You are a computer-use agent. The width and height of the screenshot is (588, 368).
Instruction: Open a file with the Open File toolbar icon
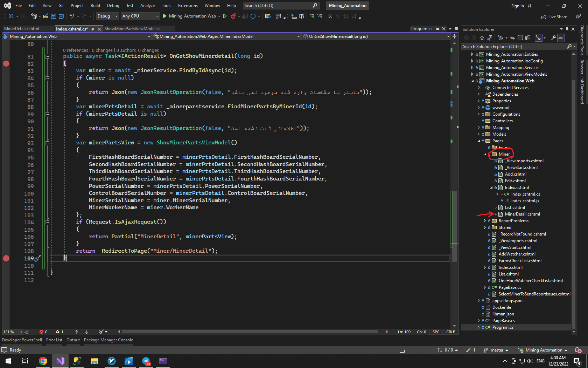pos(46,16)
